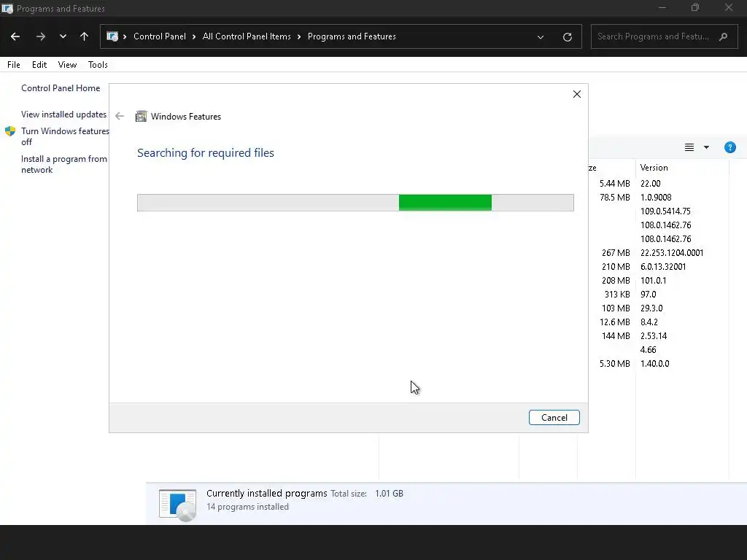
Task: Select version 4.66 entry
Action: [x=649, y=349]
